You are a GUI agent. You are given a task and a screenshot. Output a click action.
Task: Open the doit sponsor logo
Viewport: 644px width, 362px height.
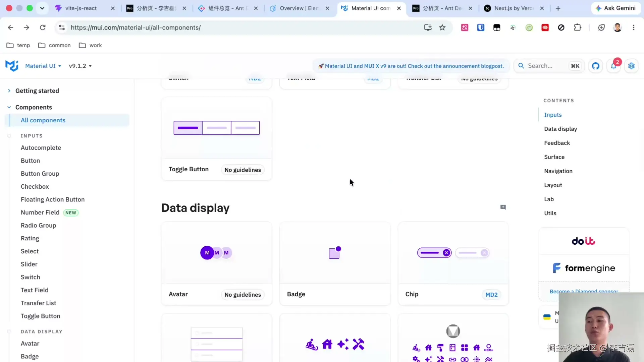[x=584, y=241]
